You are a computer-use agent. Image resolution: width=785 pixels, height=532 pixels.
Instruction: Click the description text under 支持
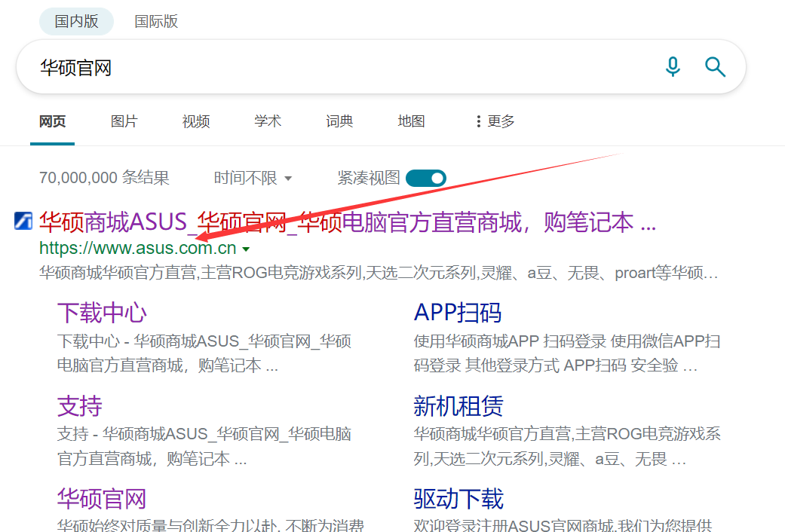pos(204,446)
